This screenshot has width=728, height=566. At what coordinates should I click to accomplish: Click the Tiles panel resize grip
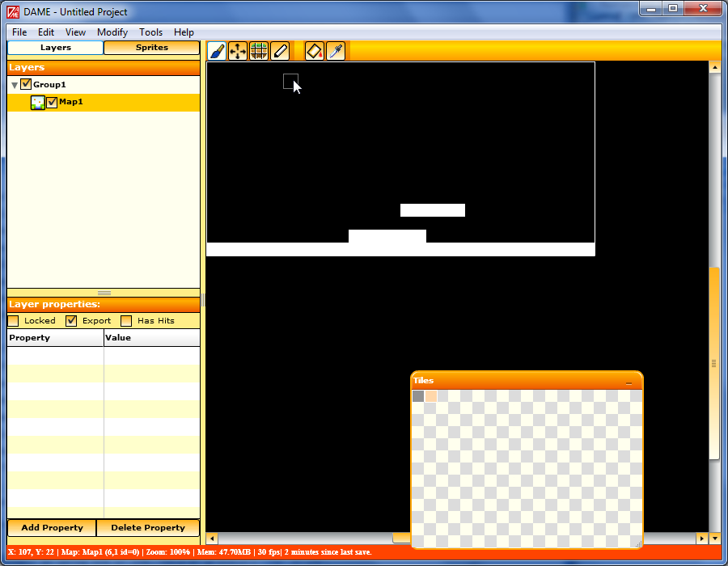point(638,543)
